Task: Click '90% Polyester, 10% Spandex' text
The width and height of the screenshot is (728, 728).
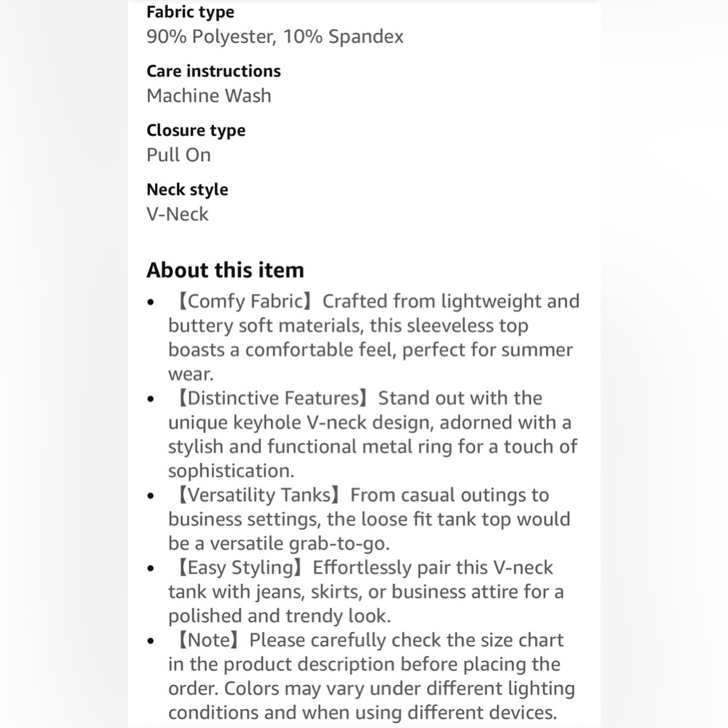Action: coord(275,36)
